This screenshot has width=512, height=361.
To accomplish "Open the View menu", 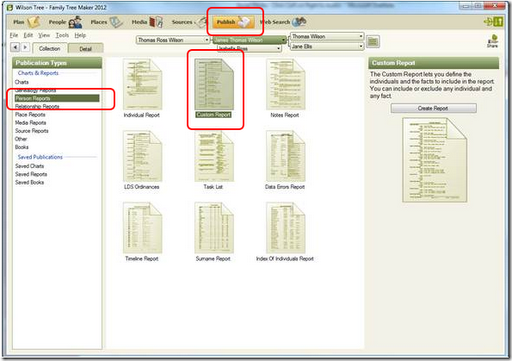I will [44, 35].
